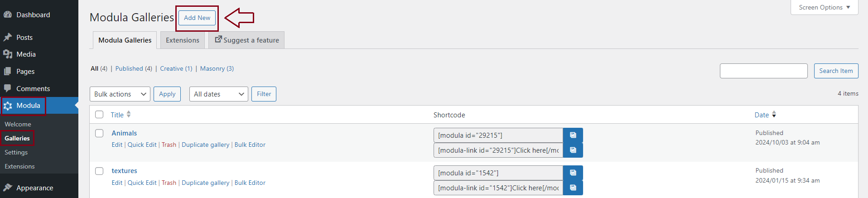Open the All dates dropdown
Viewport: 868px width, 198px height.
[x=218, y=94]
